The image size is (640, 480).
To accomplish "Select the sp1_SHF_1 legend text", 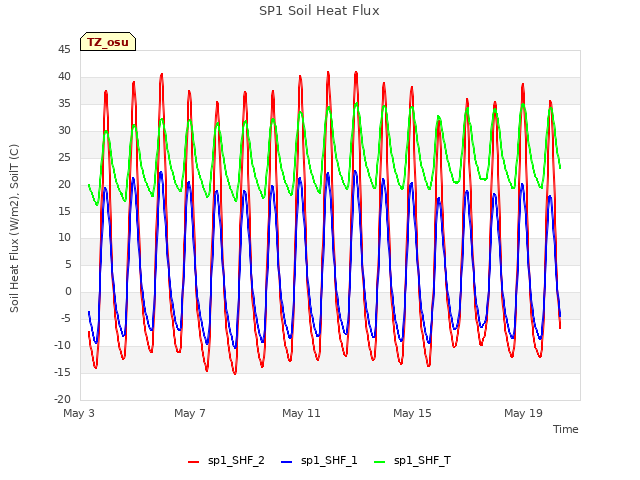I will (329, 461).
